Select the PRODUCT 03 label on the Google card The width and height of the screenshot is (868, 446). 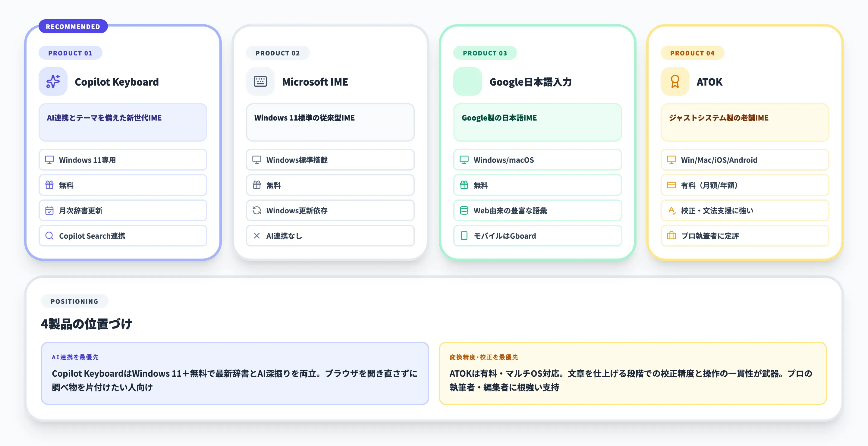(485, 53)
